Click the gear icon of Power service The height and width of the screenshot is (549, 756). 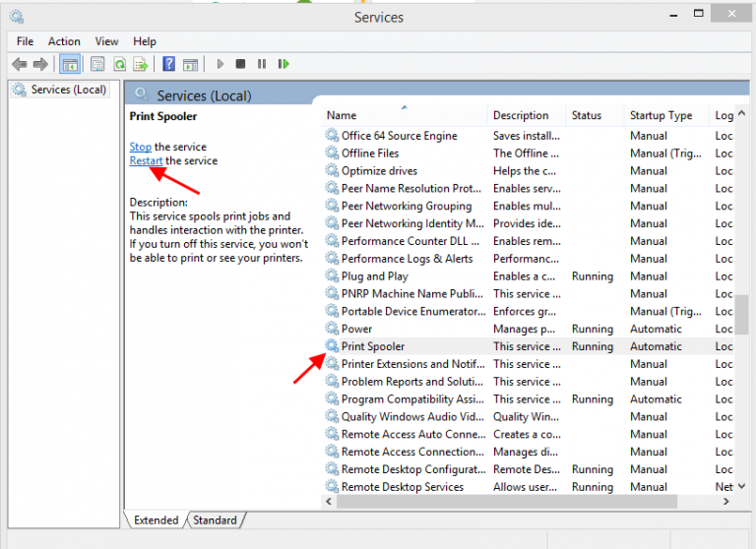coord(332,329)
